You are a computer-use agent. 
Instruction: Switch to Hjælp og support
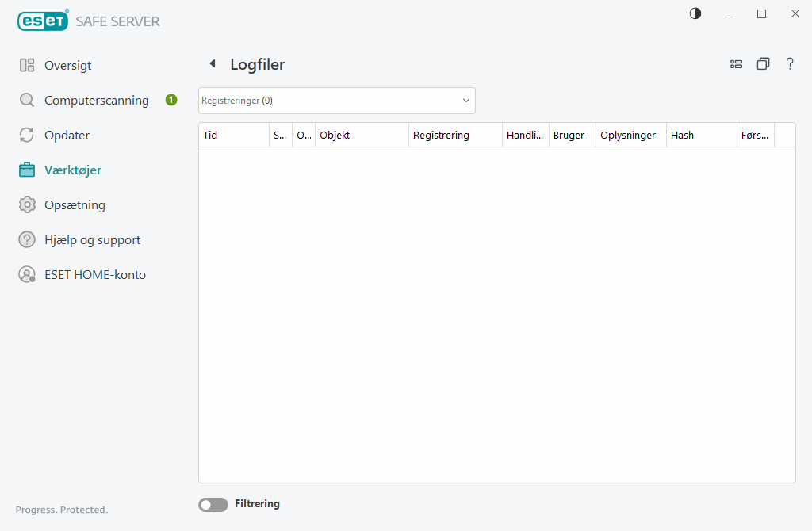92,239
